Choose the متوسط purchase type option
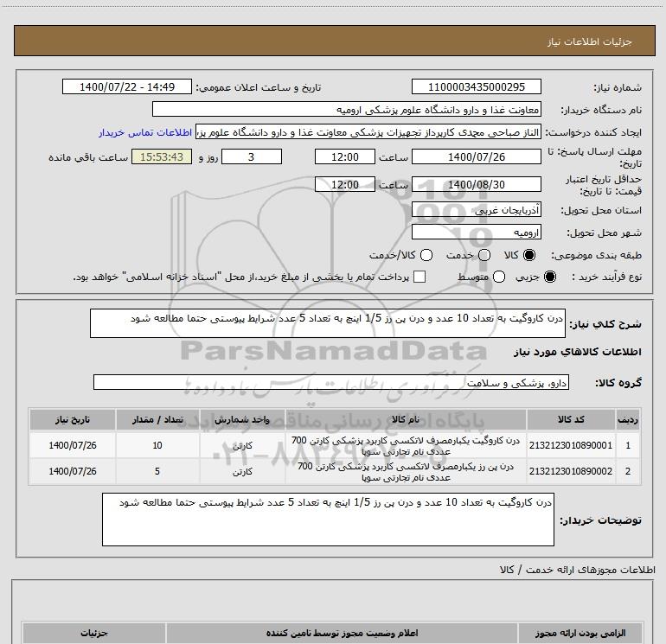This screenshot has width=666, height=644. [x=499, y=277]
